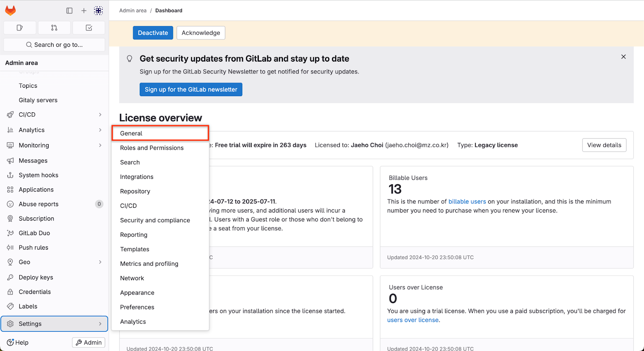The height and width of the screenshot is (351, 644).
Task: Click the Monitoring monitor icon
Action: [x=10, y=145]
